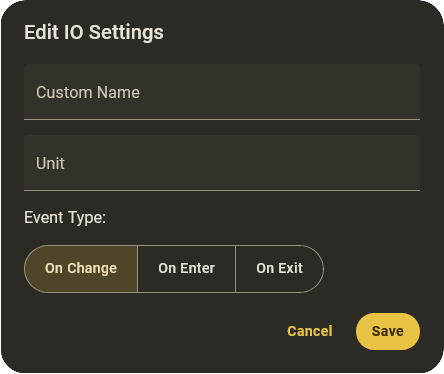Focus the Custom Name input field

click(222, 92)
